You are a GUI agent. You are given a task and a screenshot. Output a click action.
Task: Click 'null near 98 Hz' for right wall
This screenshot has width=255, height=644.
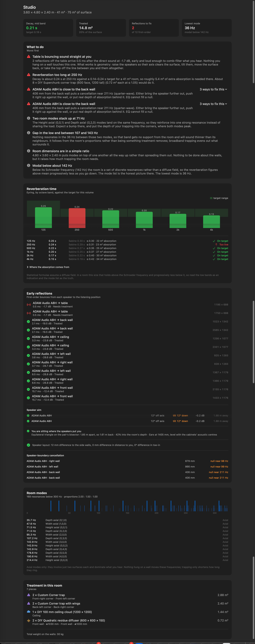[x=219, y=461]
